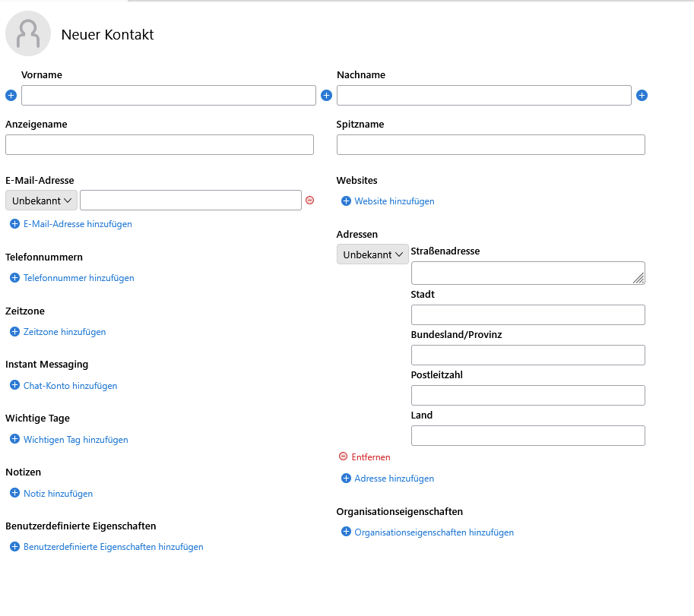Click the plus icon beside Website hinzufügen

(x=346, y=201)
